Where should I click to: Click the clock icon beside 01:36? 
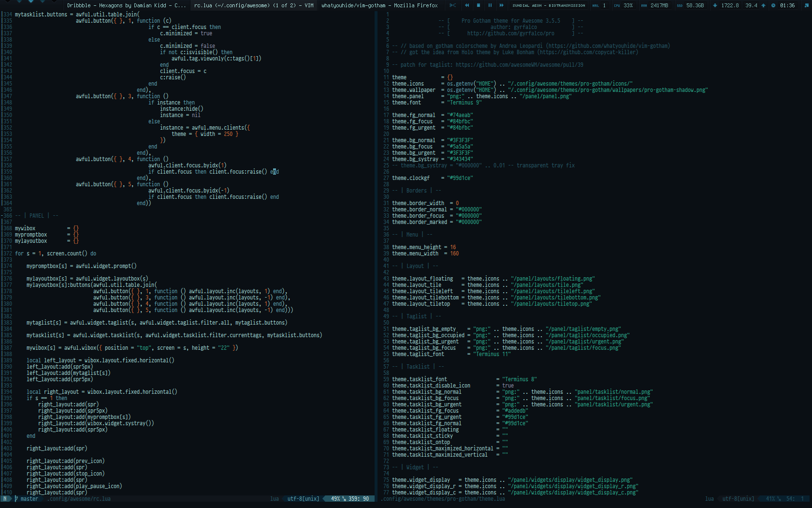click(773, 5)
